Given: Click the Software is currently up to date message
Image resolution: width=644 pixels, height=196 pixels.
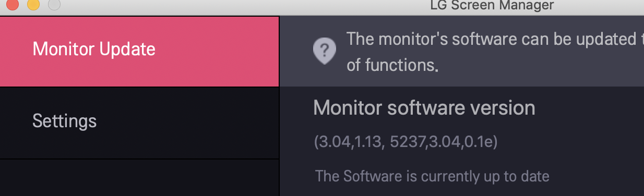Looking at the screenshot, I should coord(432,176).
